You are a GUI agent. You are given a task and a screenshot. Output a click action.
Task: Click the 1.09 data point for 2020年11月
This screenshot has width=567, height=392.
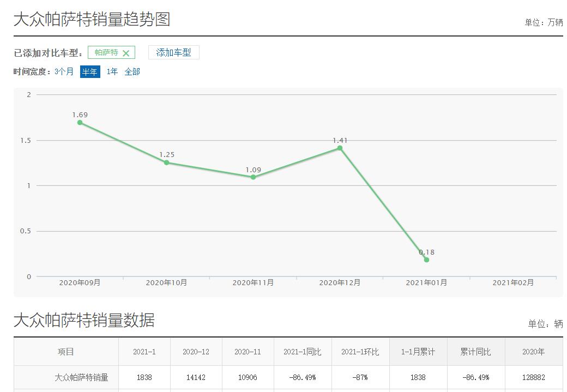click(253, 177)
